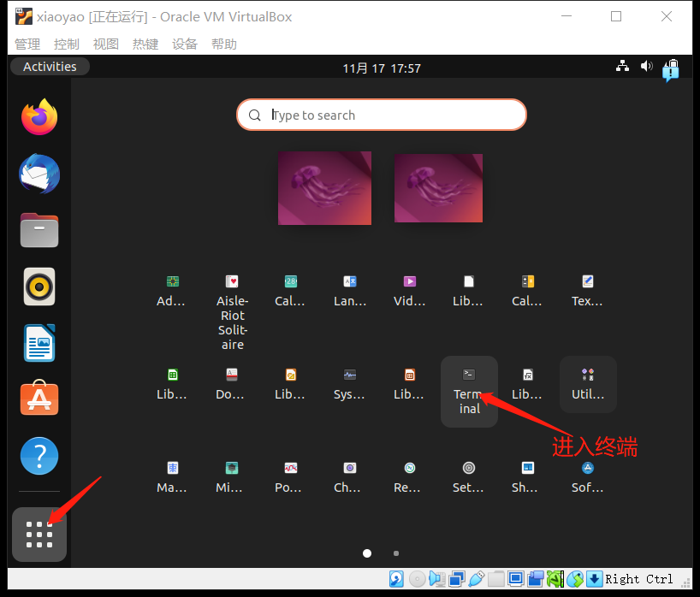Open the 视图 menu

pos(106,44)
